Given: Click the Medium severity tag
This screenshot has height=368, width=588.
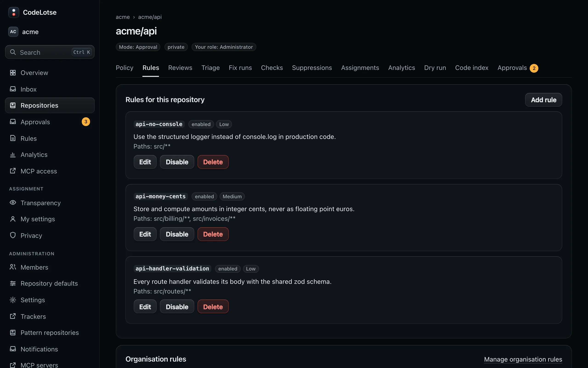Looking at the screenshot, I should coord(232,196).
